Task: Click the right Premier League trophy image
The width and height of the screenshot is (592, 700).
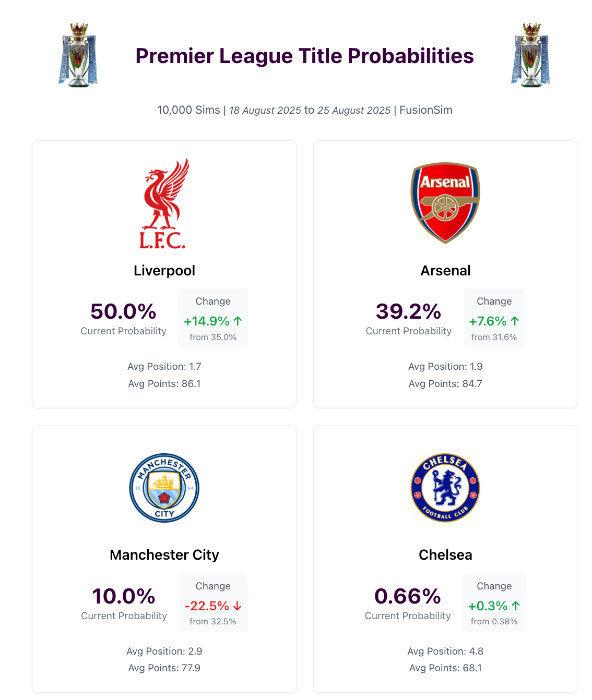Action: (531, 55)
